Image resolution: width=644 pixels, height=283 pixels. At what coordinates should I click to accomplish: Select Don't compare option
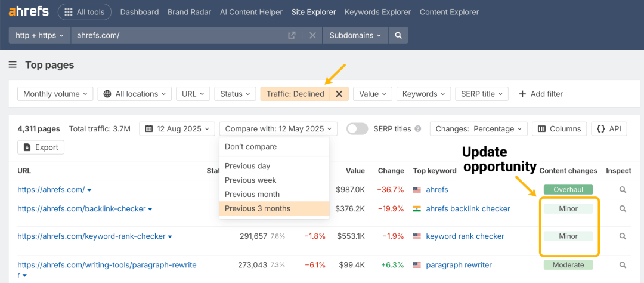pos(274,147)
